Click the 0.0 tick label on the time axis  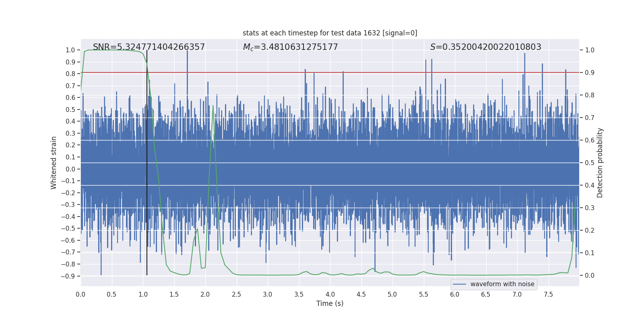80,295
